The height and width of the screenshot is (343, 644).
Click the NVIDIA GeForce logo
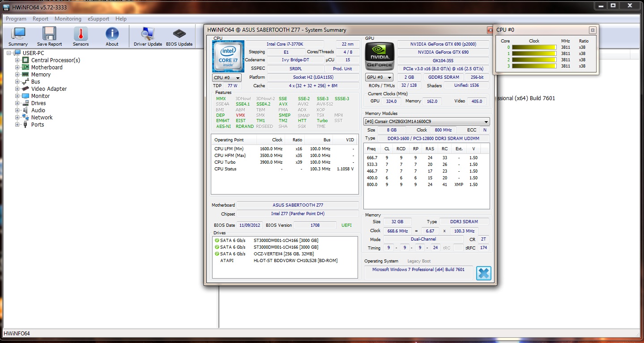point(380,56)
